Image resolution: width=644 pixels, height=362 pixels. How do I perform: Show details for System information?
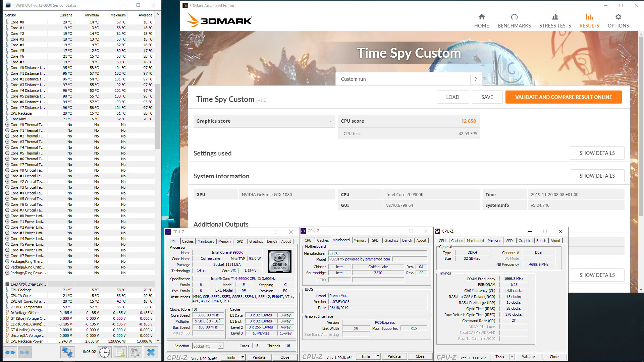tap(597, 176)
